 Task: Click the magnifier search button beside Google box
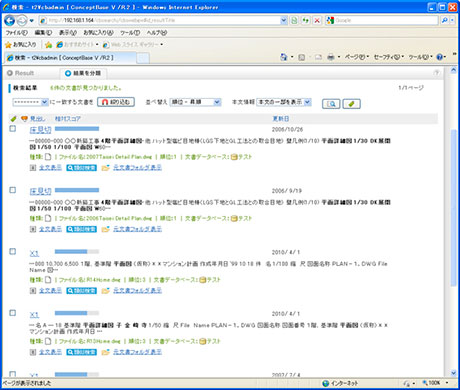tap(444, 20)
